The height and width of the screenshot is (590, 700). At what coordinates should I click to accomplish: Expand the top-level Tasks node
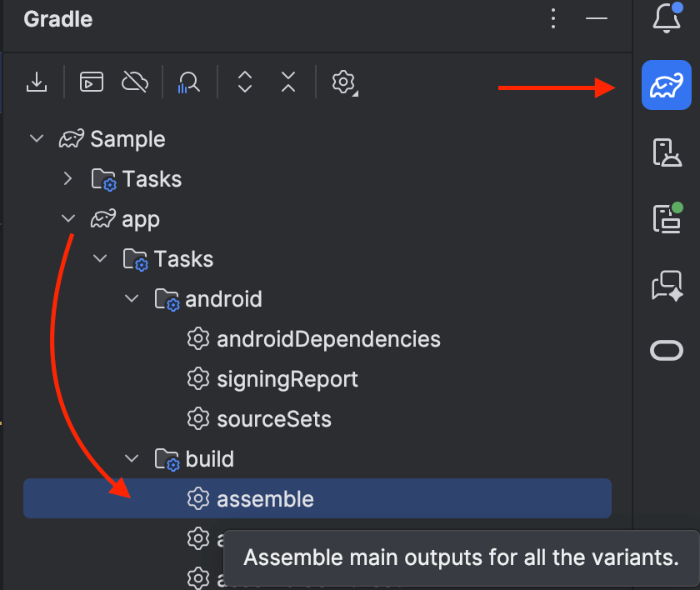coord(67,178)
